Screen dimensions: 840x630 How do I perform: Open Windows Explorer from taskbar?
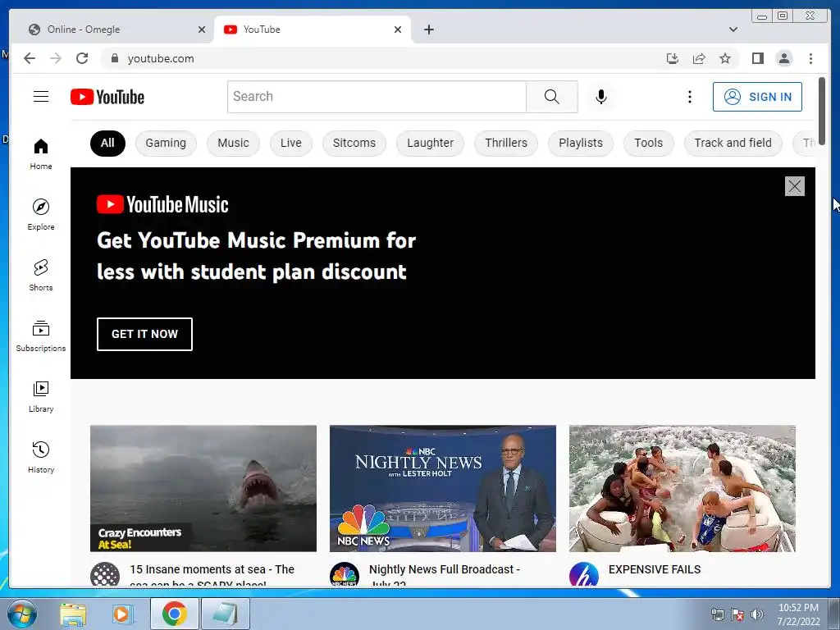(x=72, y=614)
